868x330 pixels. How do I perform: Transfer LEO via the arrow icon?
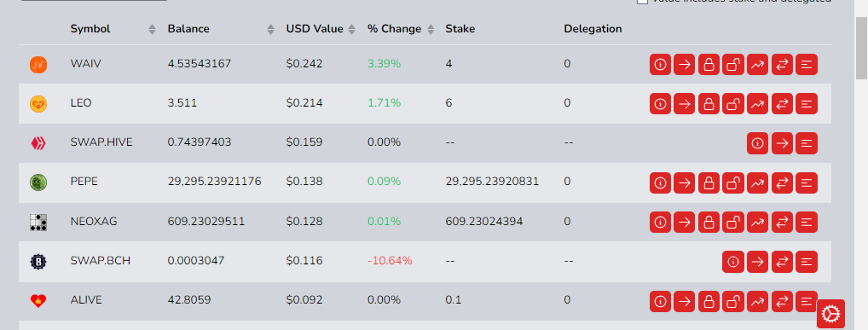pyautogui.click(x=684, y=103)
